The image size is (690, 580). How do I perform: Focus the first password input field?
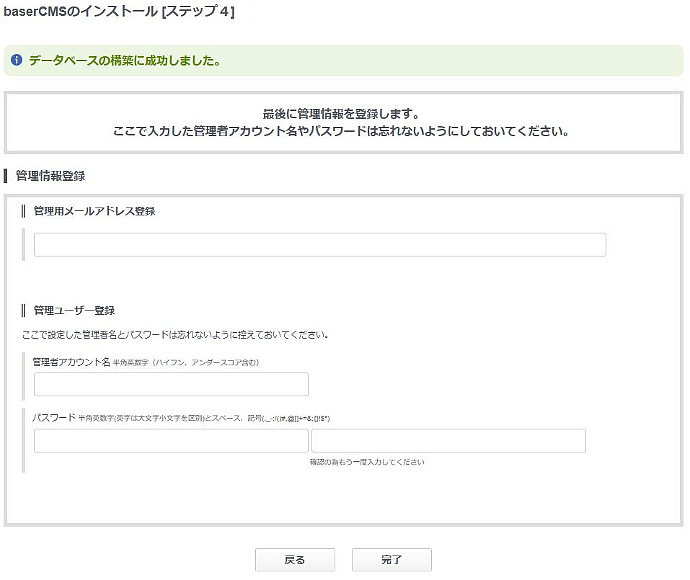[x=171, y=441]
